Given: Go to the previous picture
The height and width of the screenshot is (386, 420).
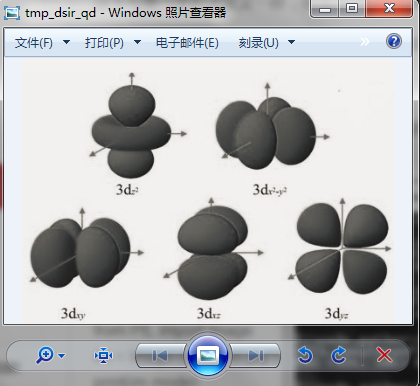Looking at the screenshot, I should [x=160, y=356].
